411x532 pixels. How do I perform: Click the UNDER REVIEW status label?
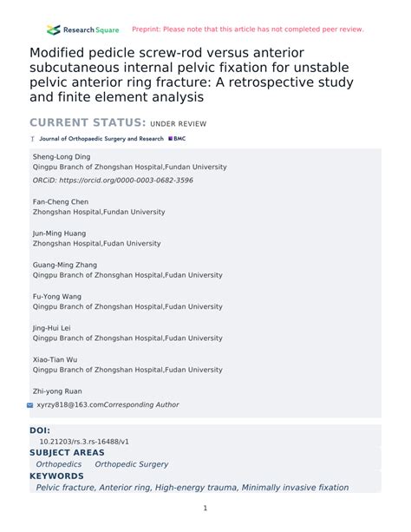(179, 124)
